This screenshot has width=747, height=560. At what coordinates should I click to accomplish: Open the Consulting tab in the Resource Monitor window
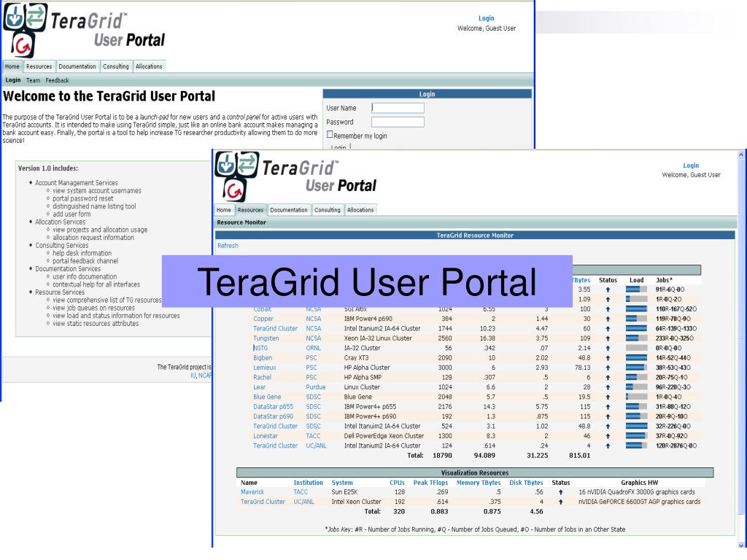pyautogui.click(x=328, y=210)
